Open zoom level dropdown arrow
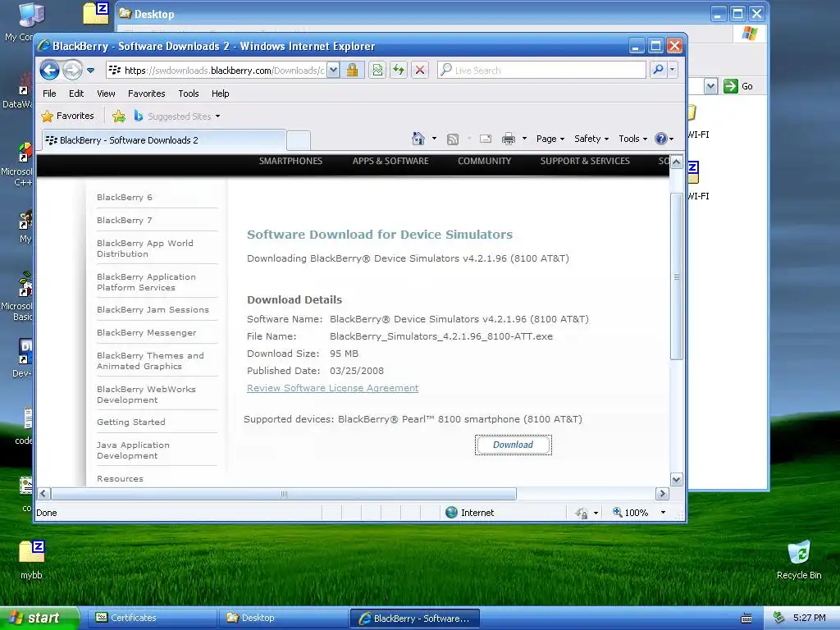The height and width of the screenshot is (630, 840). click(663, 513)
